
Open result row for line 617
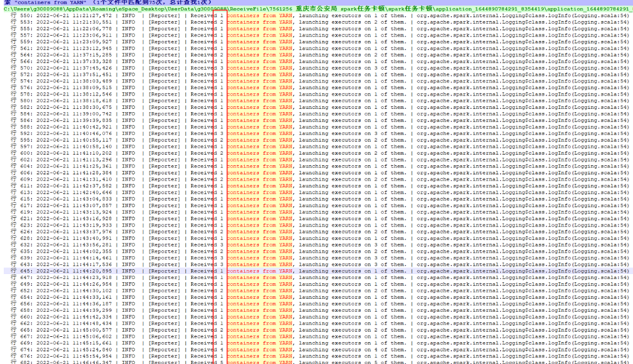[x=318, y=205]
